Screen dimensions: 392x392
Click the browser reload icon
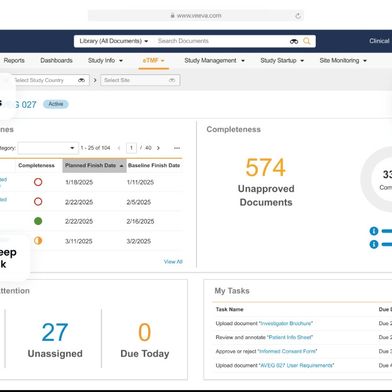click(x=298, y=15)
